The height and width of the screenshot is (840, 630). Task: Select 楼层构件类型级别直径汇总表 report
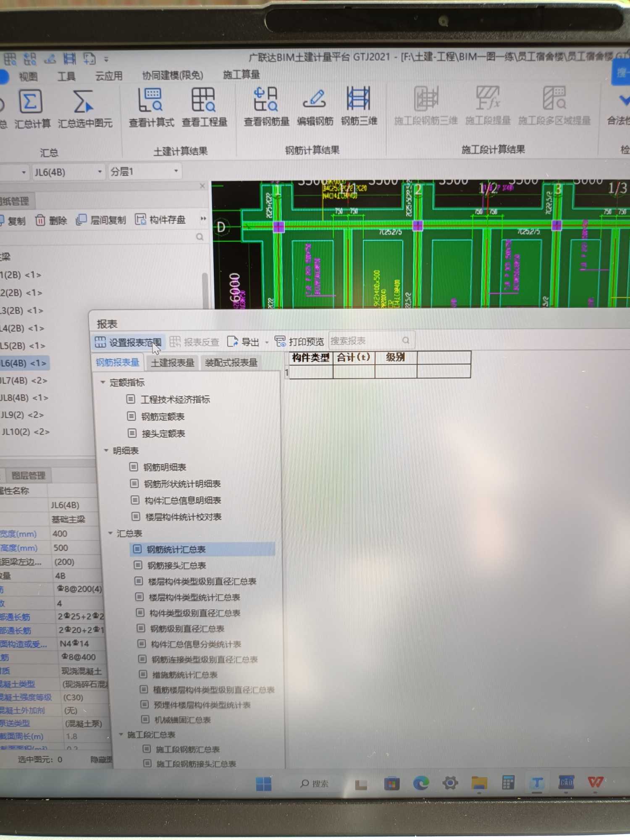pos(195,581)
